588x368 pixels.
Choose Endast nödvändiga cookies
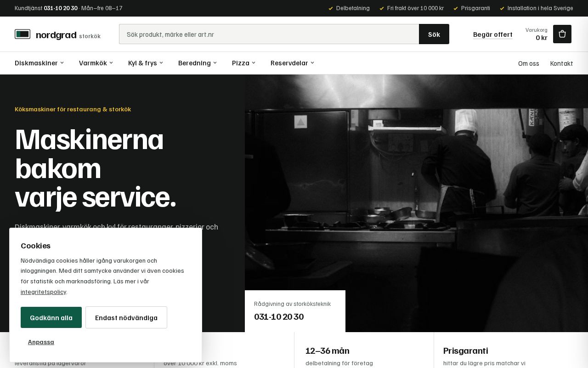point(126,317)
